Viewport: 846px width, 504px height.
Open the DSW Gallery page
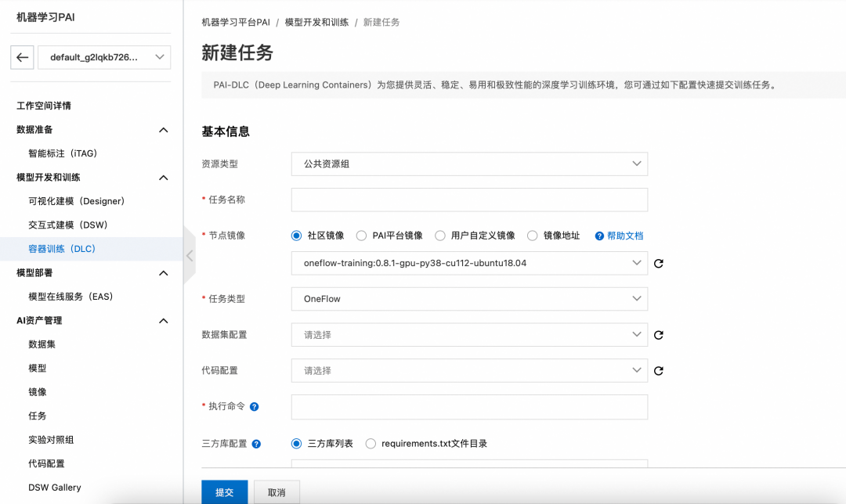(x=54, y=487)
